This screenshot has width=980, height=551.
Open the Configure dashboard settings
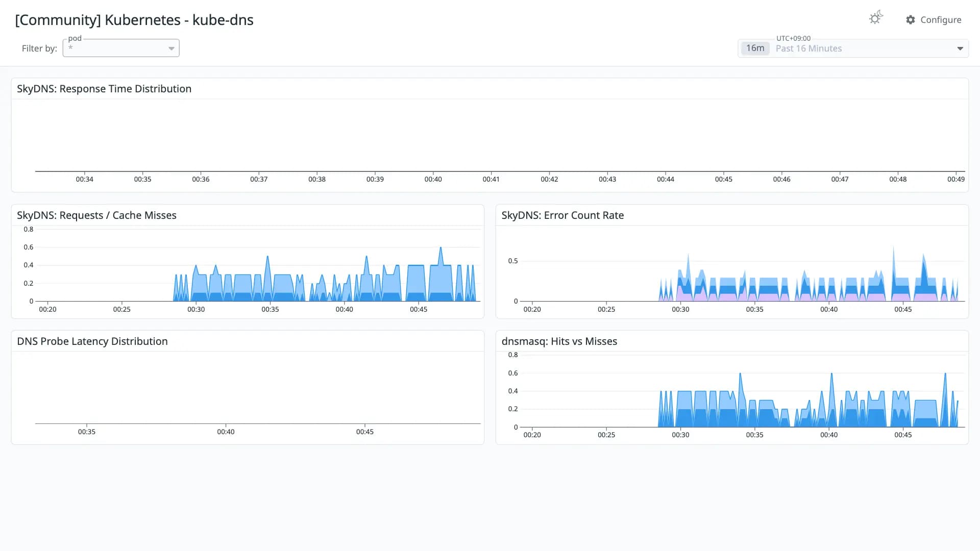coord(934,19)
